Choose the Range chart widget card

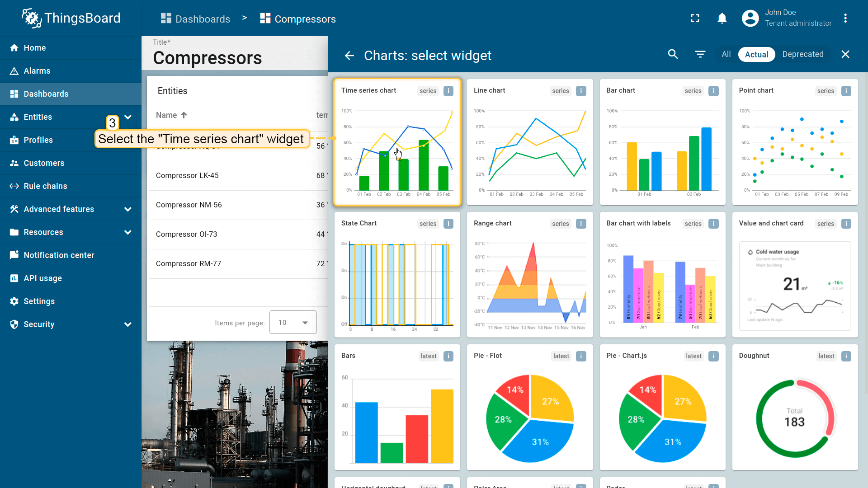tap(529, 275)
